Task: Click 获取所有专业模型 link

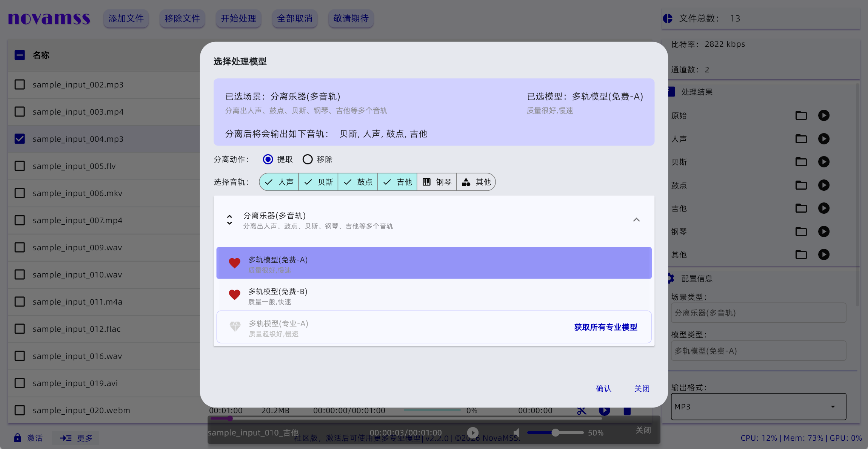Action: [606, 327]
